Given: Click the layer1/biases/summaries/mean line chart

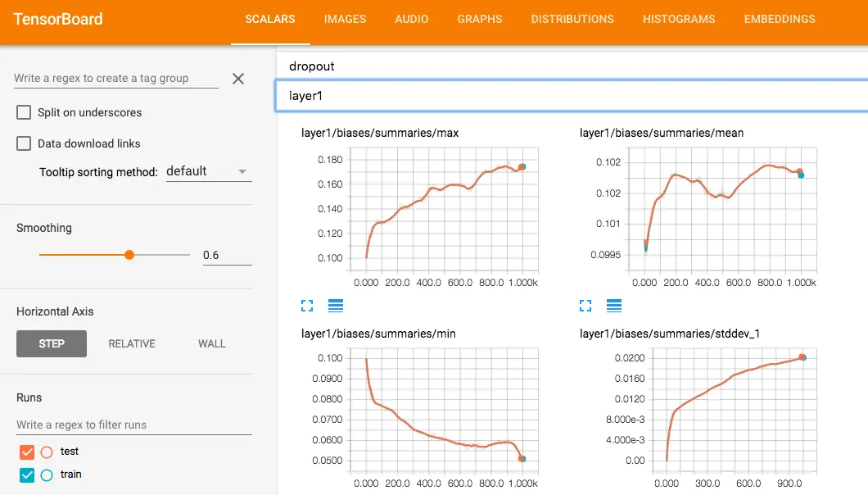Looking at the screenshot, I should pos(722,210).
